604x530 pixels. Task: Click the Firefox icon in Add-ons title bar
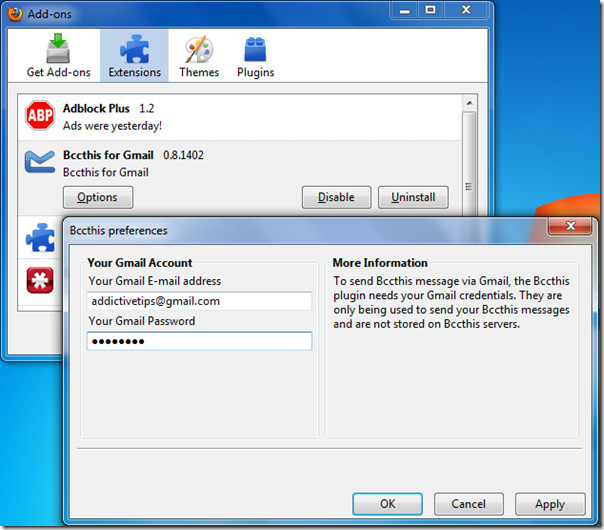15,14
